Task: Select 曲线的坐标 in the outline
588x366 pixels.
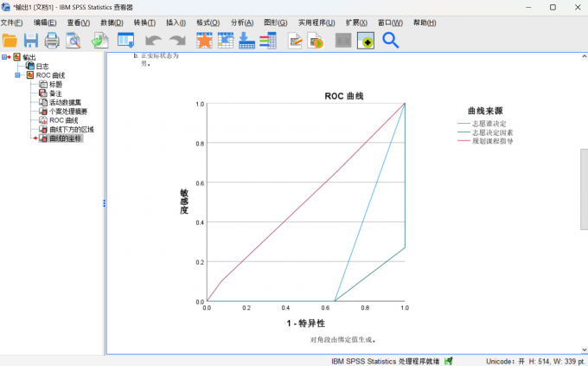Action: click(65, 138)
